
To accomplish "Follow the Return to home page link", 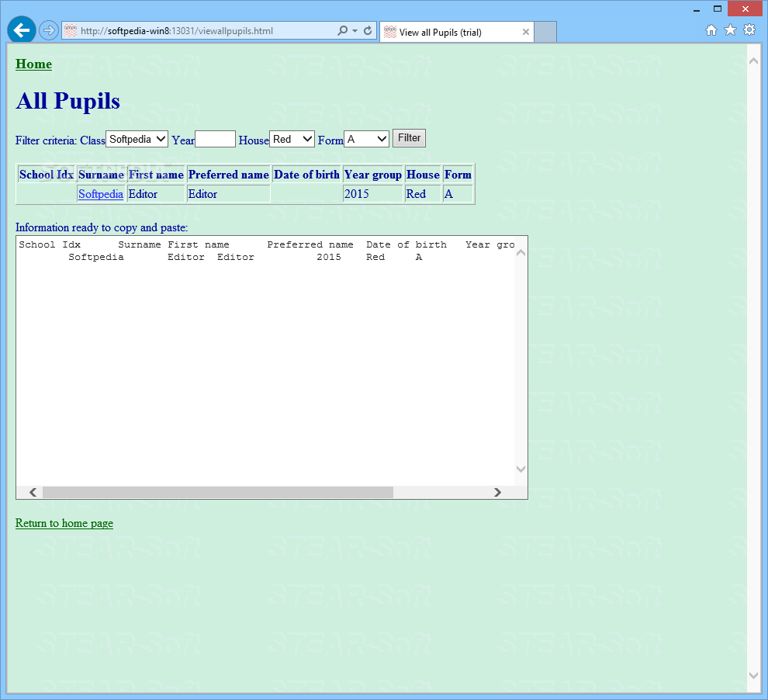I will (x=64, y=523).
